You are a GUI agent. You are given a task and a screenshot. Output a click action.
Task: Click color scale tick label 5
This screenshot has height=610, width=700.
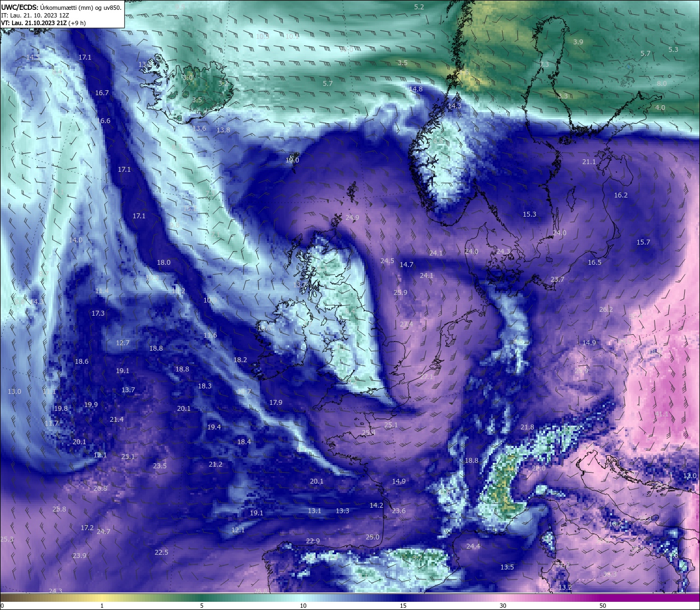[x=202, y=606]
